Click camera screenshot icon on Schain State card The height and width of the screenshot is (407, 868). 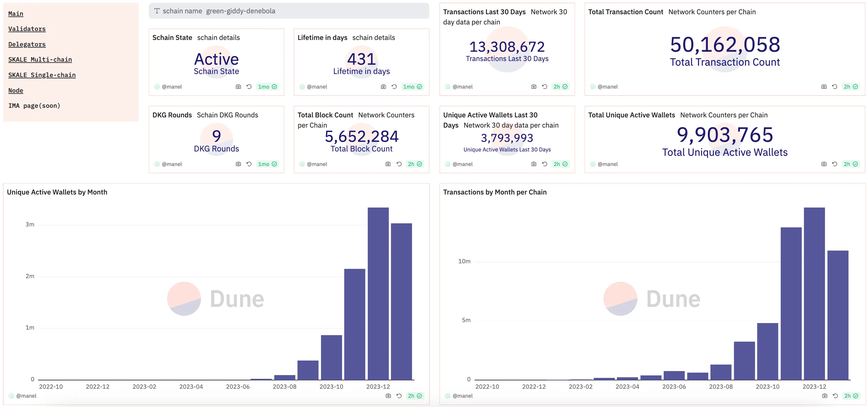(x=238, y=87)
